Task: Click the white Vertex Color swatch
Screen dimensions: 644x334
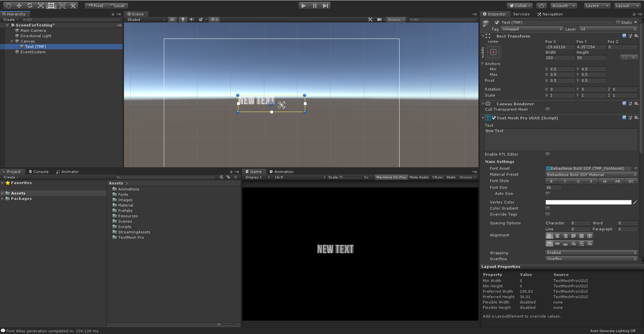Action: [x=588, y=202]
